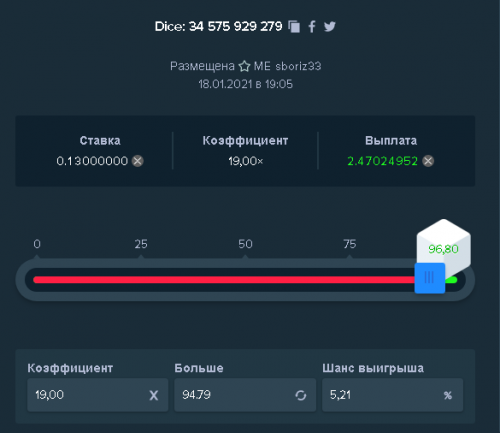Click currency icon next to Выплата amount
This screenshot has width=500, height=433.
pyautogui.click(x=428, y=161)
